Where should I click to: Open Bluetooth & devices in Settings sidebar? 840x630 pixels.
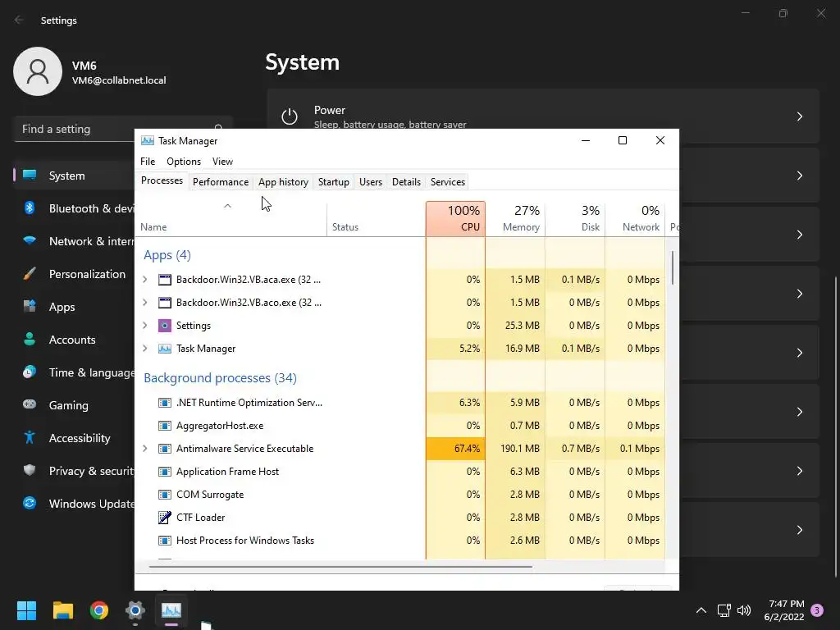pos(75,208)
